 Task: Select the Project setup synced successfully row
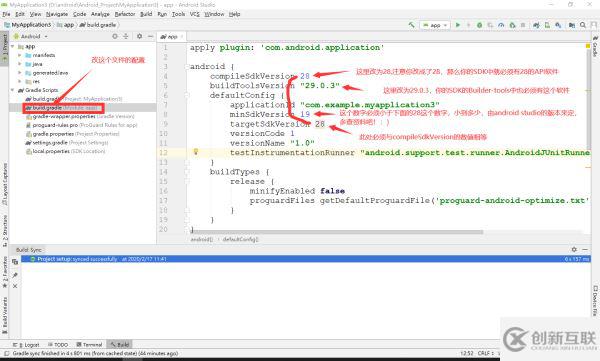[x=305, y=259]
